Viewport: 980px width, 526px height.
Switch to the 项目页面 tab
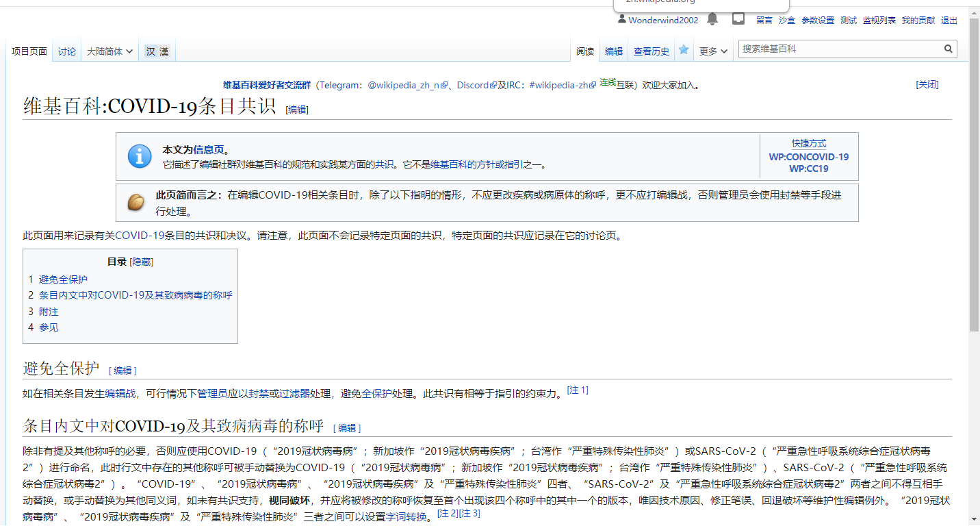click(x=29, y=51)
